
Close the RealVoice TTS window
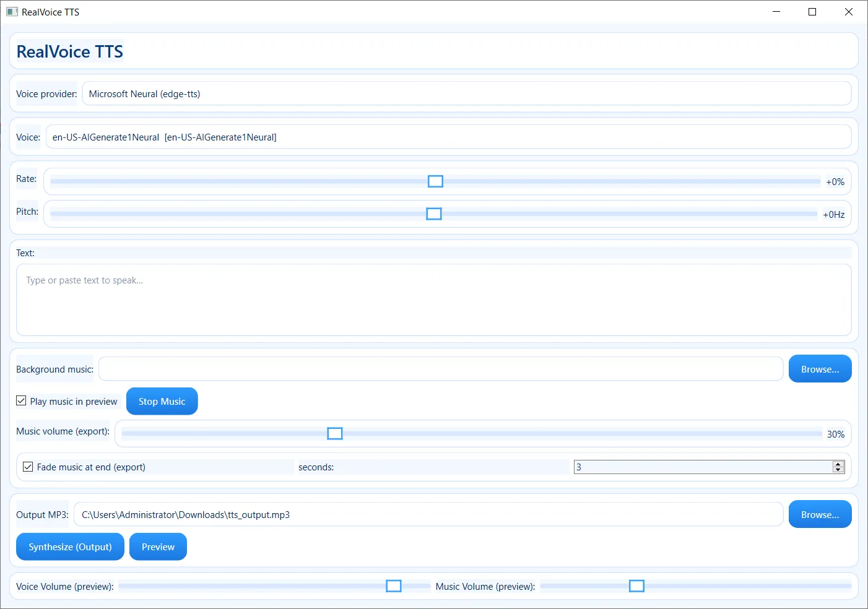849,12
